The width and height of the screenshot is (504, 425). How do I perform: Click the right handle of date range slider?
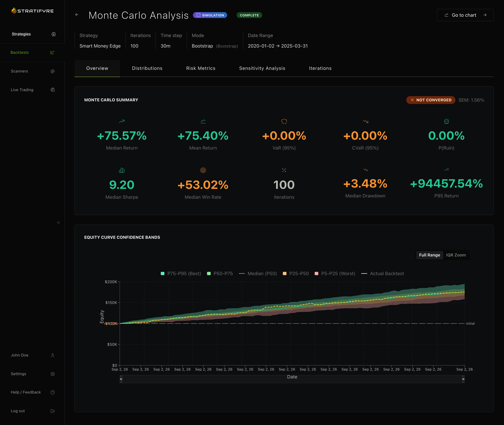(x=463, y=379)
